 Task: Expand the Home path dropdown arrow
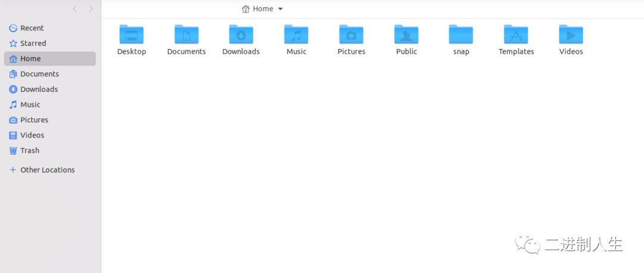tap(281, 9)
